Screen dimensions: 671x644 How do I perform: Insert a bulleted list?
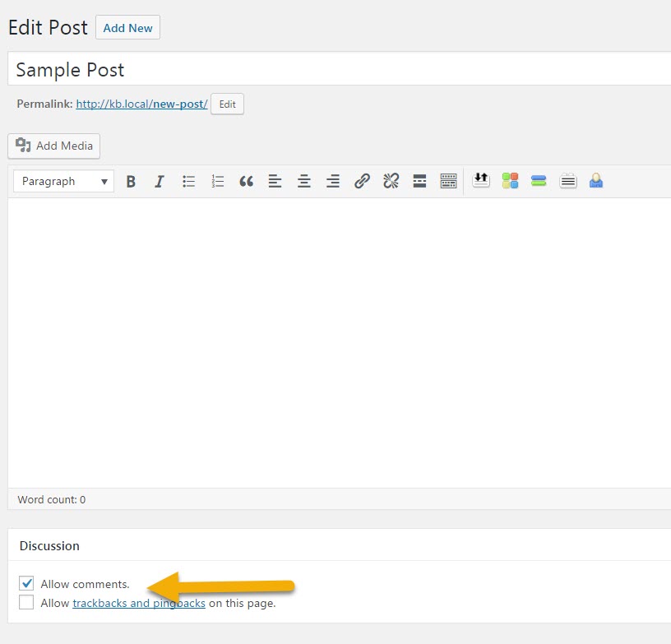click(x=188, y=182)
